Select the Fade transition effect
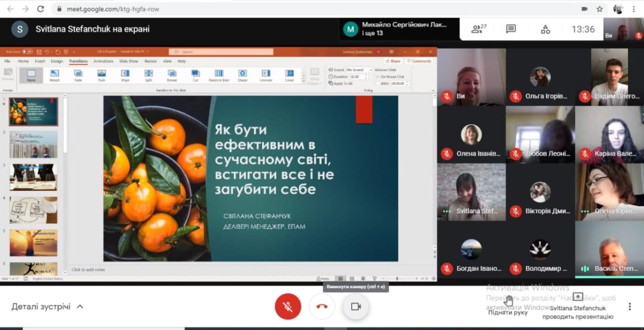644x330 pixels. tap(78, 75)
